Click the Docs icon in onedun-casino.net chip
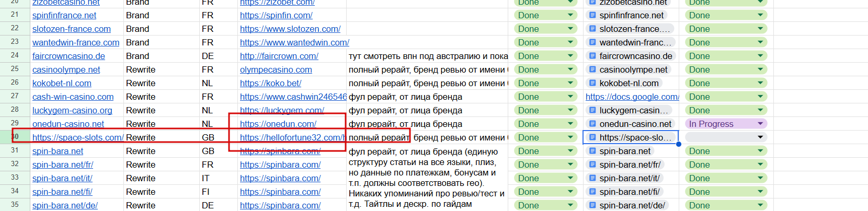This screenshot has height=211, width=868. 592,124
